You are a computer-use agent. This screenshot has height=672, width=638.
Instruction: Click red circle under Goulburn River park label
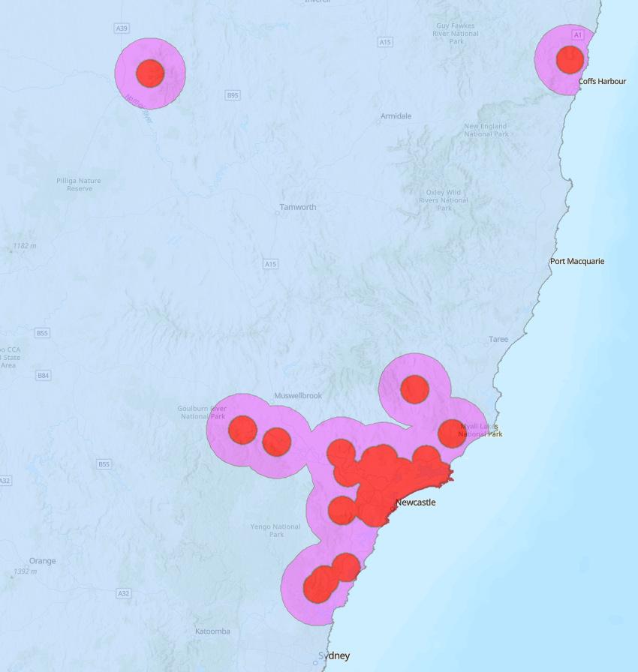click(242, 430)
